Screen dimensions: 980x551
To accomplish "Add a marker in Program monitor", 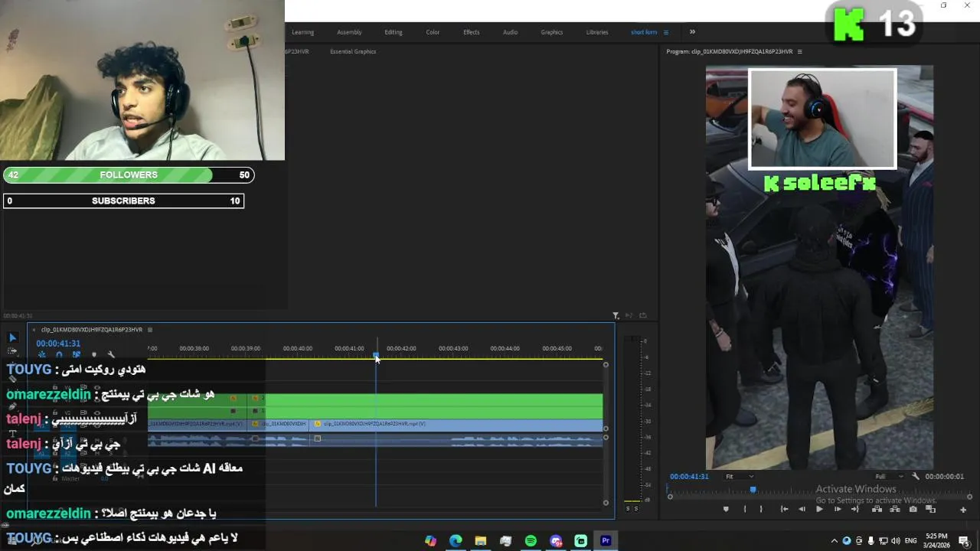I will click(x=726, y=509).
